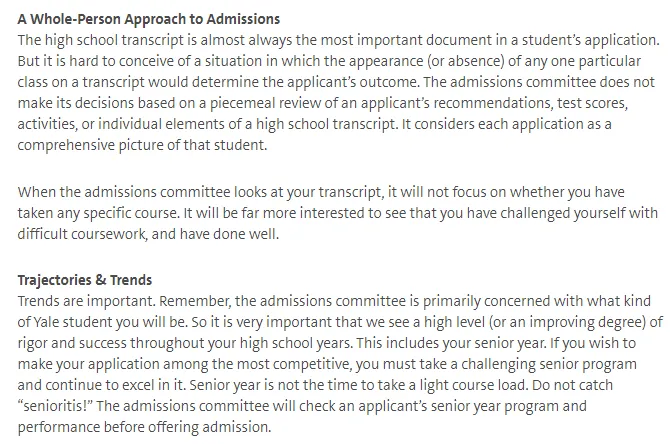Click the words 'rigor and success throughout'
Viewport: 670px width, 444px height.
click(x=111, y=343)
